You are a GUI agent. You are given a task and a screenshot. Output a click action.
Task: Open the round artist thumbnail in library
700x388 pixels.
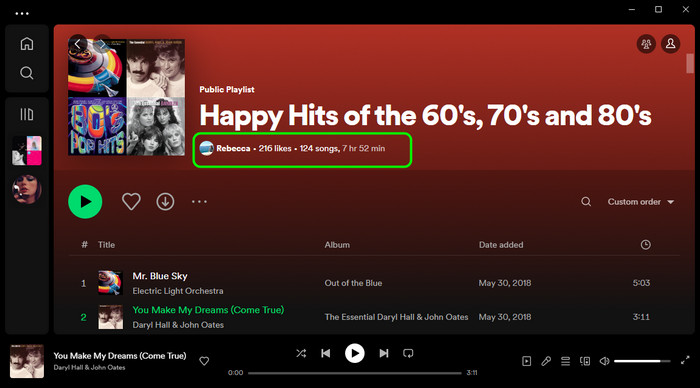[27, 189]
